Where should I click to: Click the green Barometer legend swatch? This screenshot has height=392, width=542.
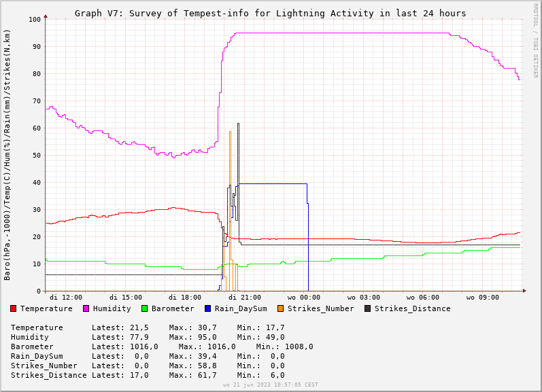(x=145, y=308)
